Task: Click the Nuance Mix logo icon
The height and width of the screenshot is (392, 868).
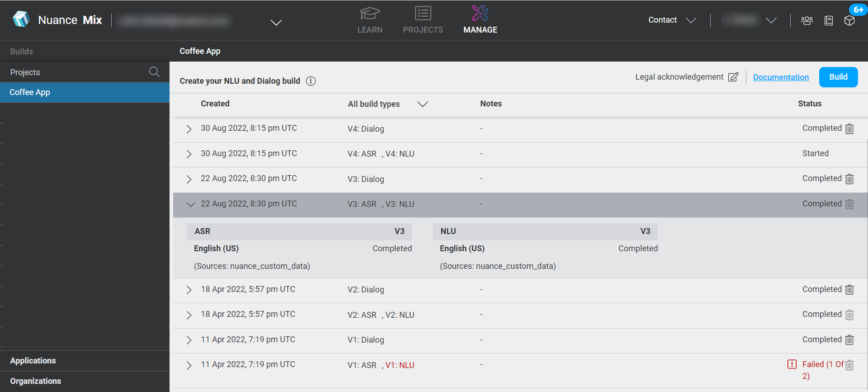Action: 21,19
